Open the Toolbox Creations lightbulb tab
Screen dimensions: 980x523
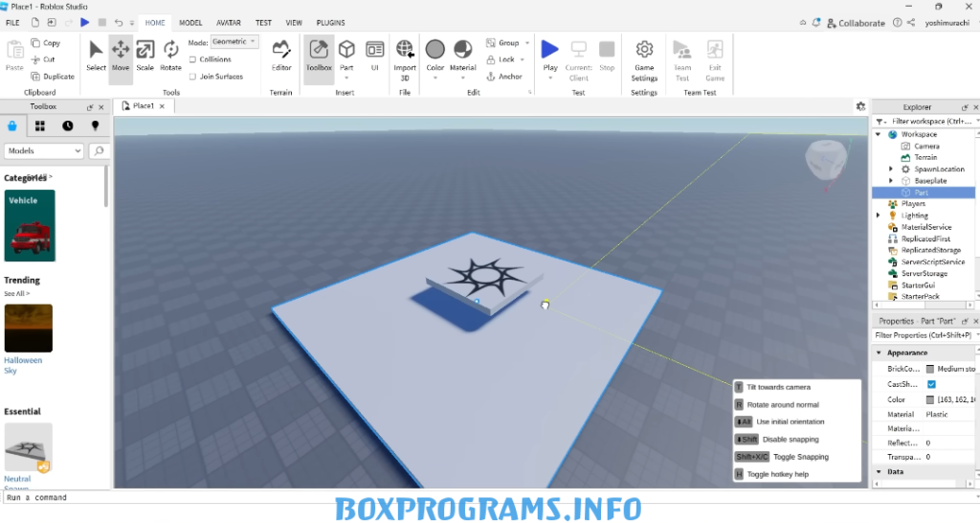tap(95, 125)
